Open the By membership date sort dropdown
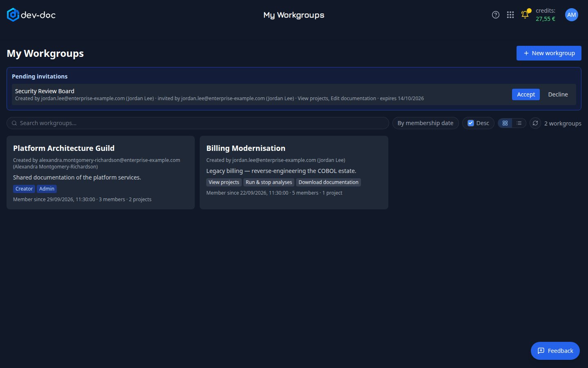The image size is (588, 368). click(x=425, y=123)
